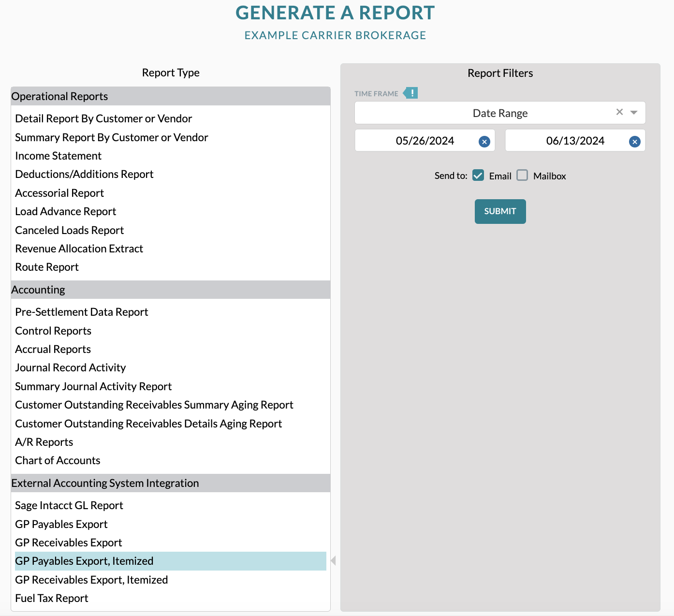The height and width of the screenshot is (616, 674).
Task: Select the Fuel Tax Report
Action: pyautogui.click(x=51, y=598)
